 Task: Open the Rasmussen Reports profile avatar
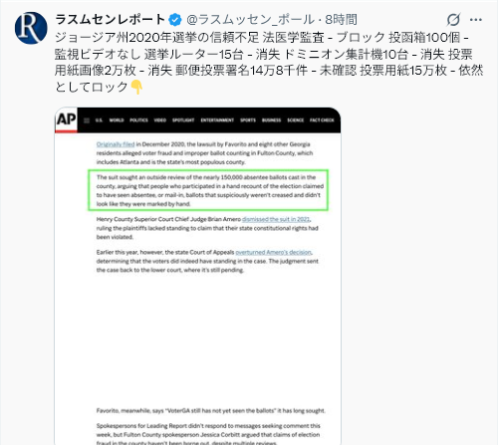[x=31, y=28]
